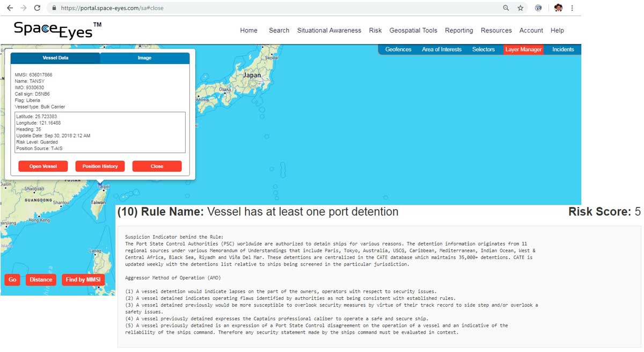
Task: Click the Distance button on the map
Action: point(41,280)
